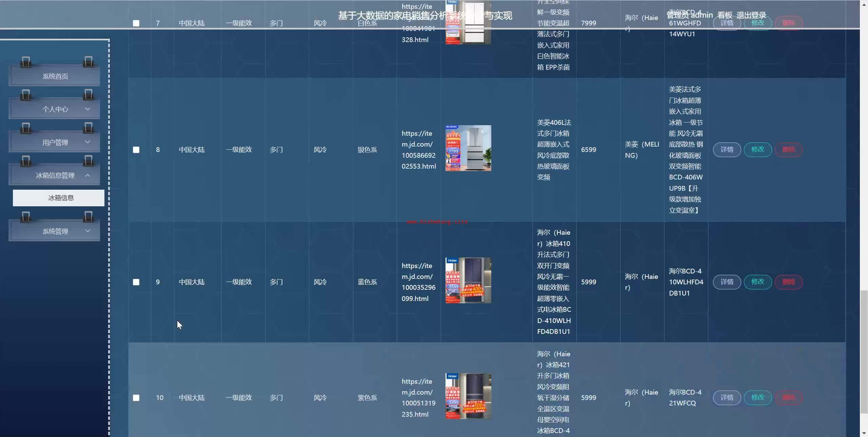Open the blue Haier fridge thumbnail in row 9

pos(468,280)
